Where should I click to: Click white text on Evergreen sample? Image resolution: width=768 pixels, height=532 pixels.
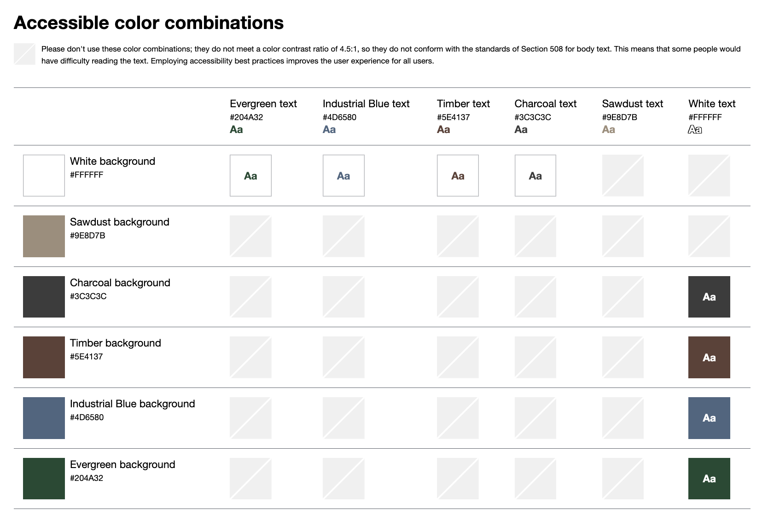[709, 479]
